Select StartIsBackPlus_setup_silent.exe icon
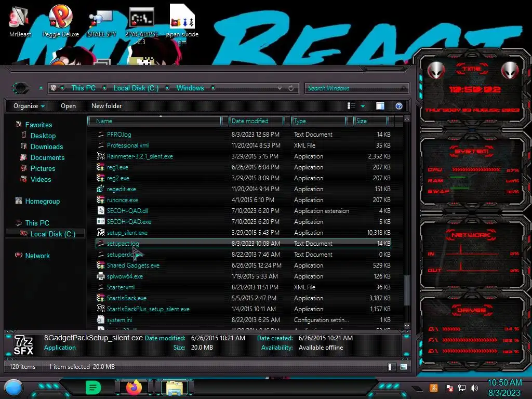Screen dimensions: 532x399 click(x=100, y=309)
